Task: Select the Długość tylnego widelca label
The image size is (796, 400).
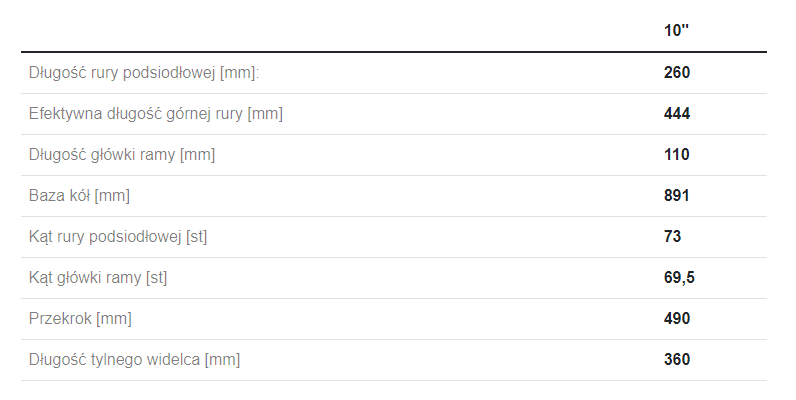Action: (x=134, y=360)
